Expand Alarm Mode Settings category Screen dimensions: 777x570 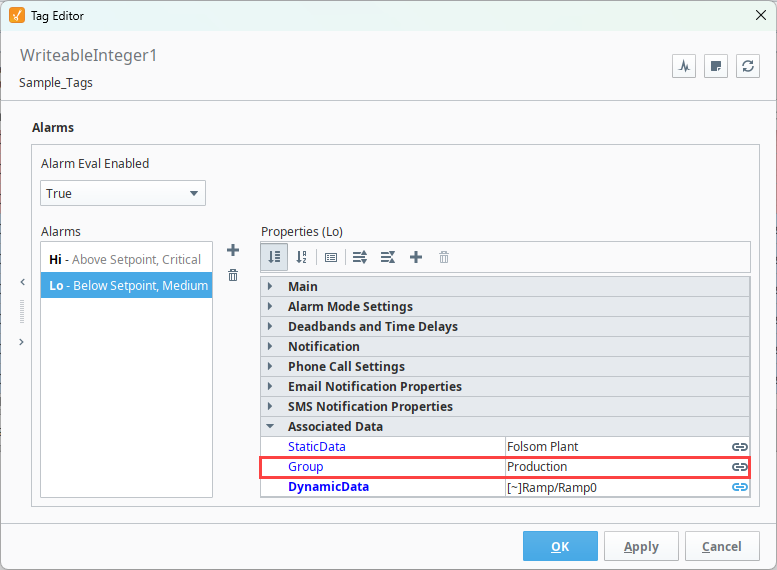point(270,306)
